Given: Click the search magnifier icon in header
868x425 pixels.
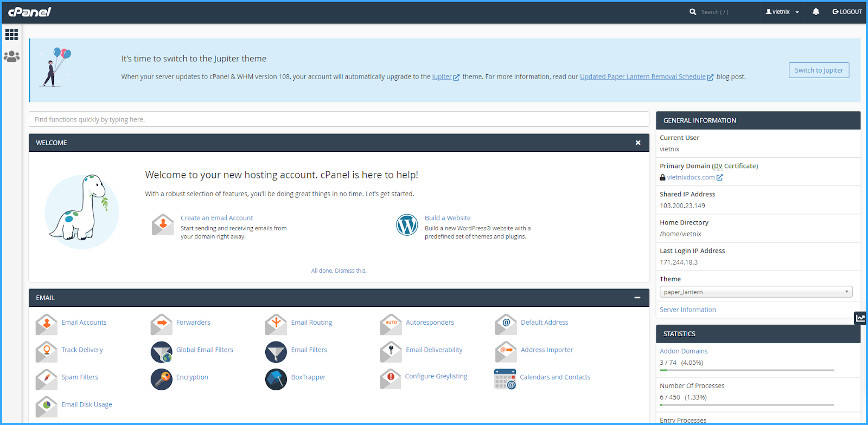Looking at the screenshot, I should (693, 11).
